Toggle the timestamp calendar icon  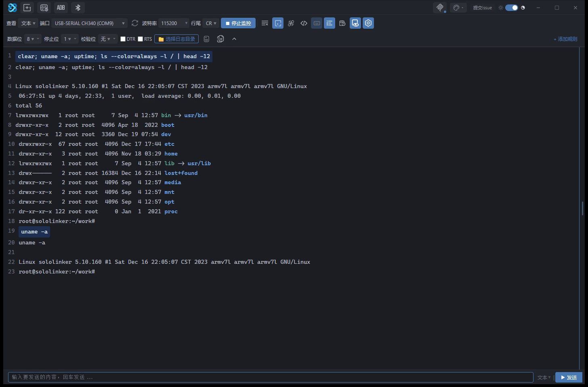[342, 23]
